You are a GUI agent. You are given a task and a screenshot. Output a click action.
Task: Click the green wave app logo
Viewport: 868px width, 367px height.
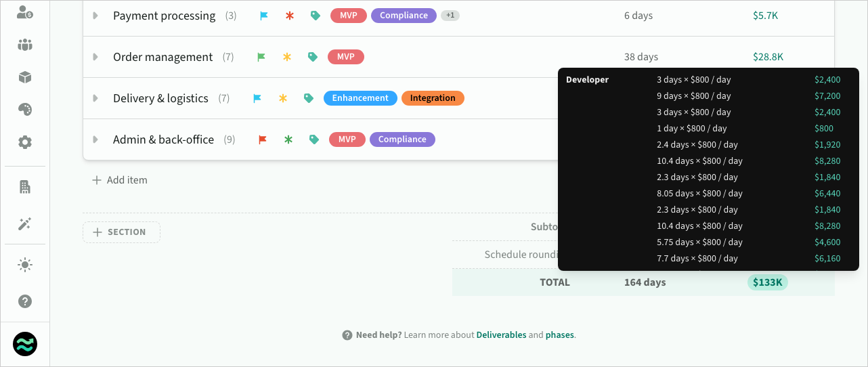pos(25,345)
